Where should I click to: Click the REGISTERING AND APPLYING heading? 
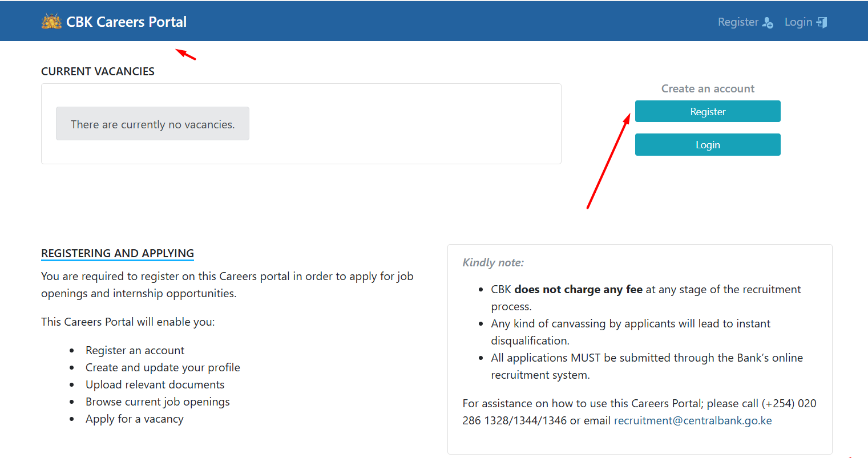tap(117, 253)
